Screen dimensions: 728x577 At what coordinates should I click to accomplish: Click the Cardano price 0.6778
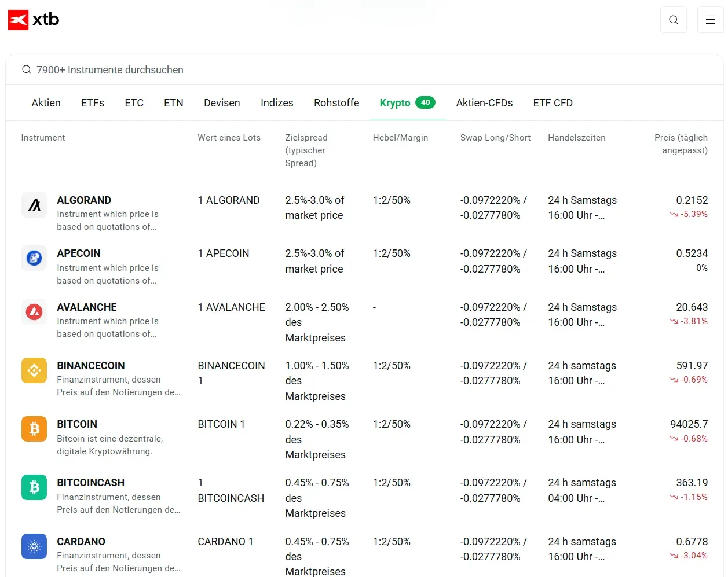(692, 542)
